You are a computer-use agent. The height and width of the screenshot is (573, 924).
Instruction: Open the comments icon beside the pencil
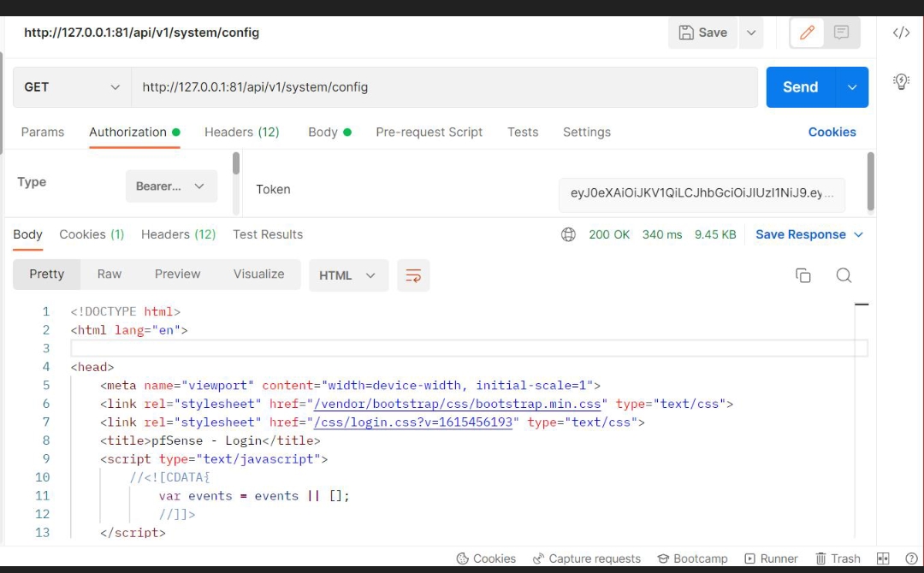[842, 32]
